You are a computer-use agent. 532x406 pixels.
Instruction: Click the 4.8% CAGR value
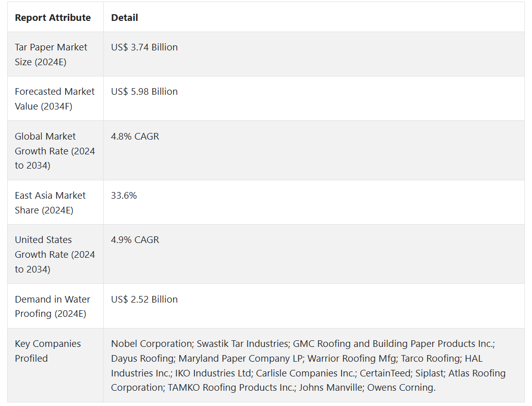click(135, 137)
